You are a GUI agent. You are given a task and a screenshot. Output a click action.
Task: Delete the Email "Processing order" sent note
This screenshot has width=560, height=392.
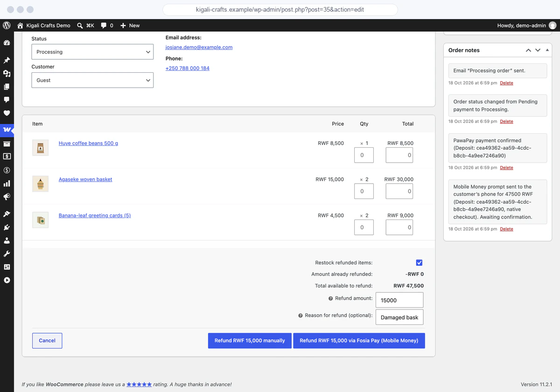coord(506,83)
